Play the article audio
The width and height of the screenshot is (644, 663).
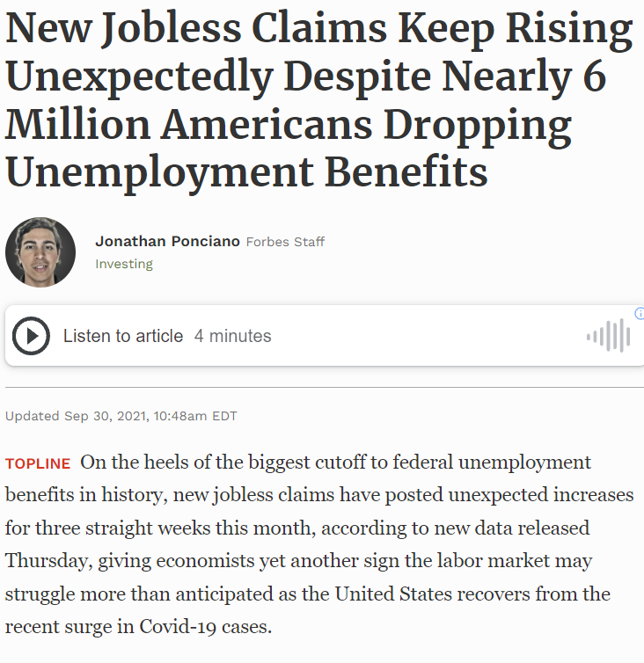[x=31, y=336]
